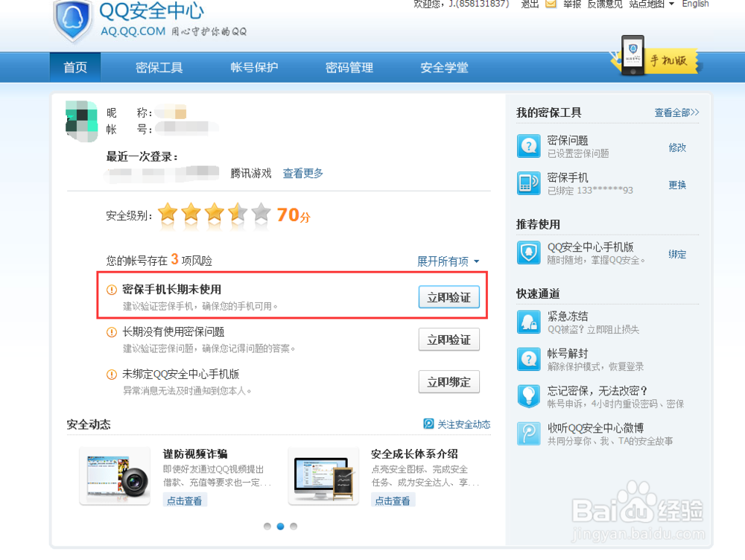This screenshot has width=745, height=560.
Task: Click the 关注安全动态 Q icon
Action: (427, 424)
